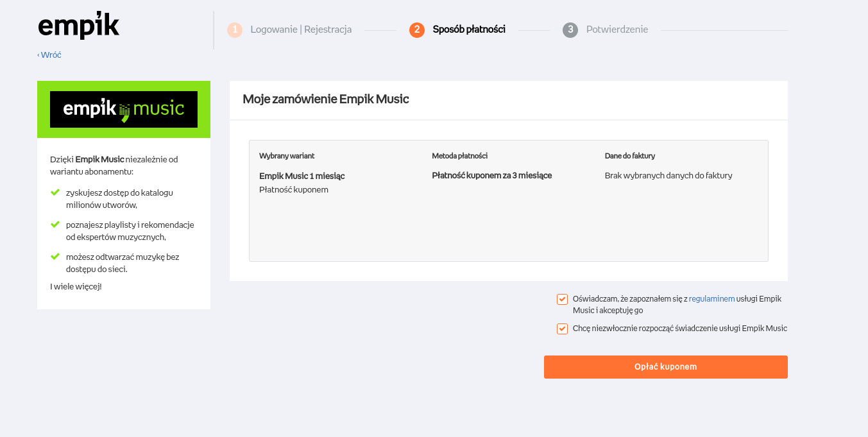
Task: Uncheck the regulamin acceptance checkbox
Action: coord(563,299)
